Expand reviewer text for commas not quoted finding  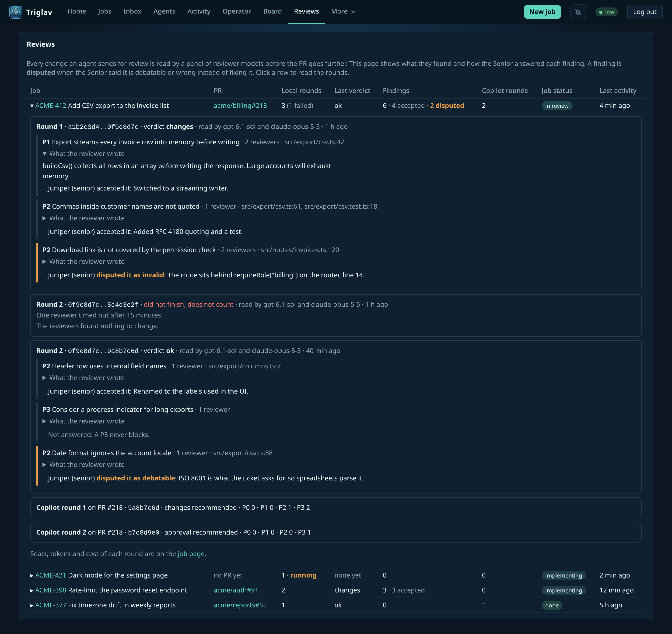click(84, 218)
